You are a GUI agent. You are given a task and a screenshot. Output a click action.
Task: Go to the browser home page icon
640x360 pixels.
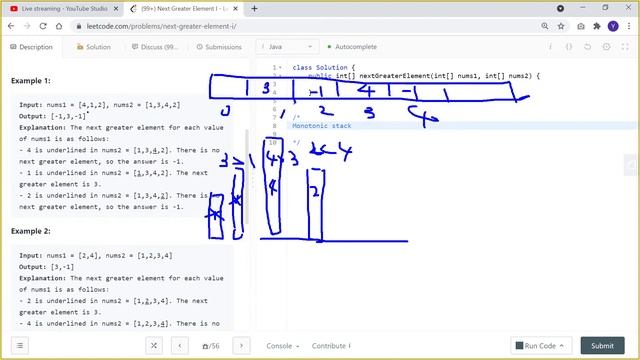(59, 26)
